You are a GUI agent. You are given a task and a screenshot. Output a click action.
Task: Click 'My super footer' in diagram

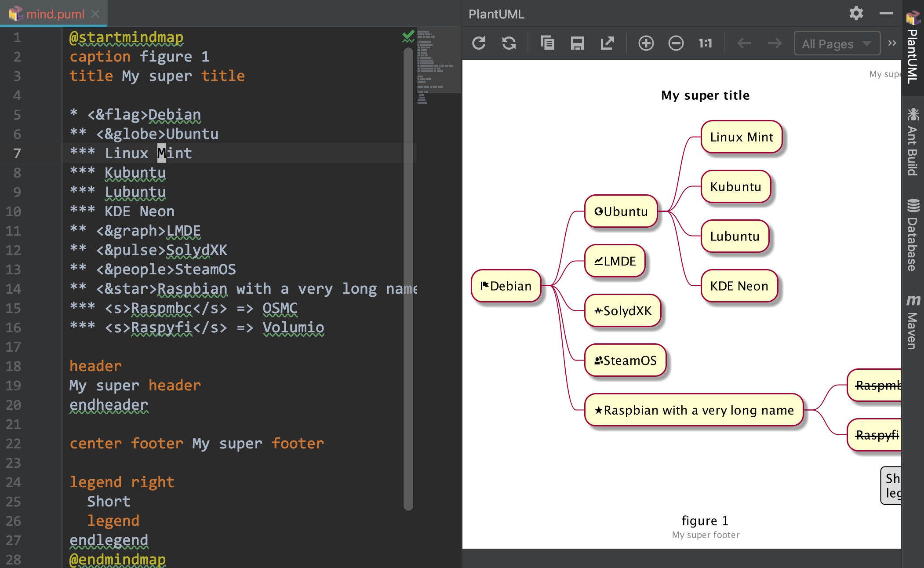point(706,535)
